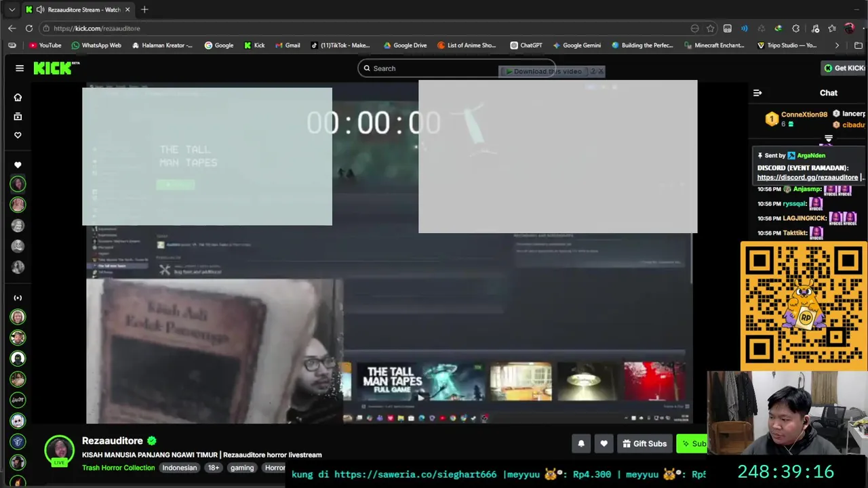Viewport: 868px width, 488px height.
Task: Open Google bookmark
Action: [x=218, y=45]
